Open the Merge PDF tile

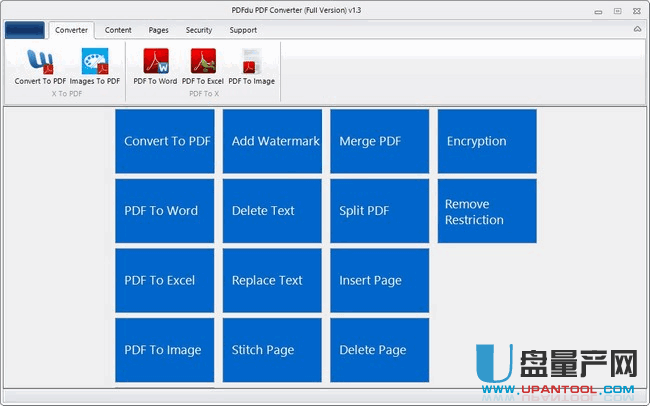coord(379,141)
